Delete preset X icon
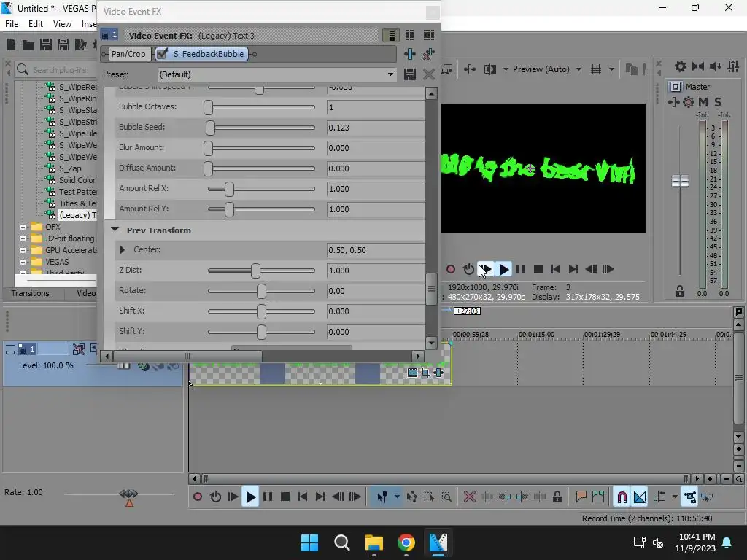747x560 pixels. pos(429,74)
